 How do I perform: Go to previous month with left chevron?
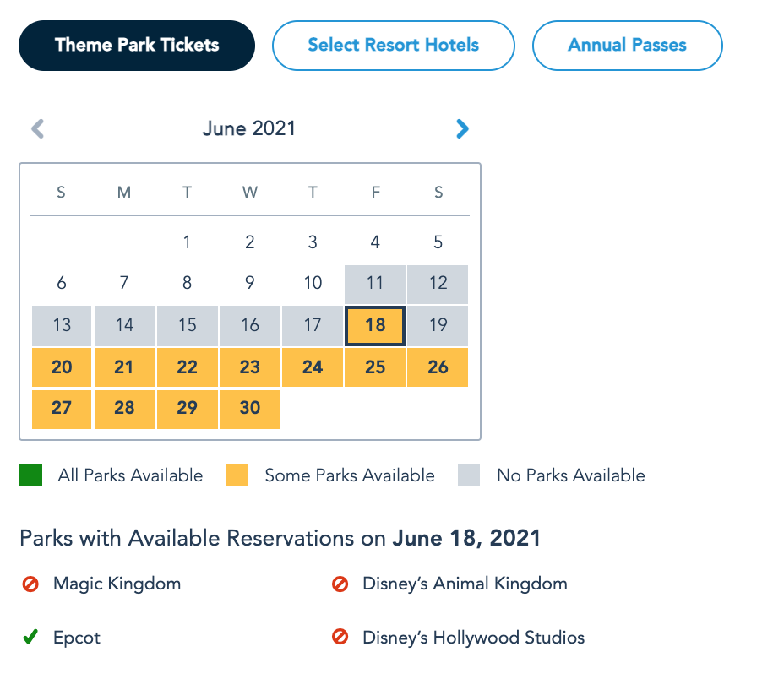37,129
